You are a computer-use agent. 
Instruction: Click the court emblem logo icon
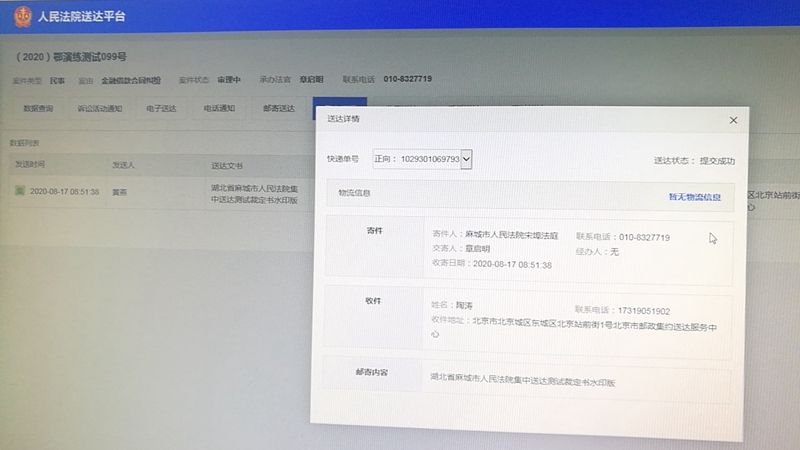pos(22,17)
